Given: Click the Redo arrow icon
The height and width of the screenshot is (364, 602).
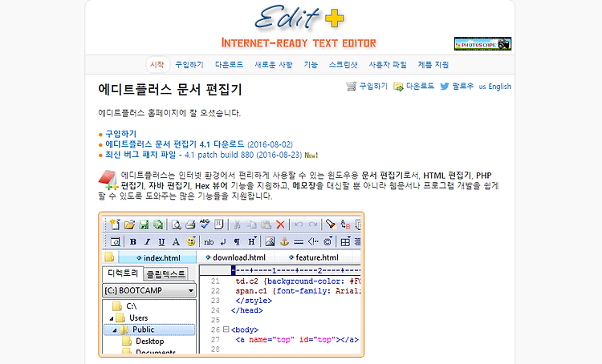Looking at the screenshot, I should tap(313, 224).
